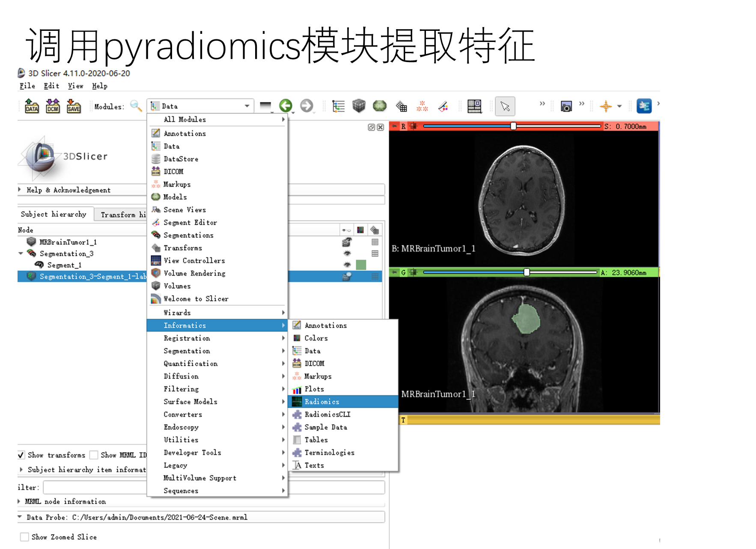Screen dimensions: 756x549
Task: Choose Segment Editor from modules list
Action: click(217, 223)
